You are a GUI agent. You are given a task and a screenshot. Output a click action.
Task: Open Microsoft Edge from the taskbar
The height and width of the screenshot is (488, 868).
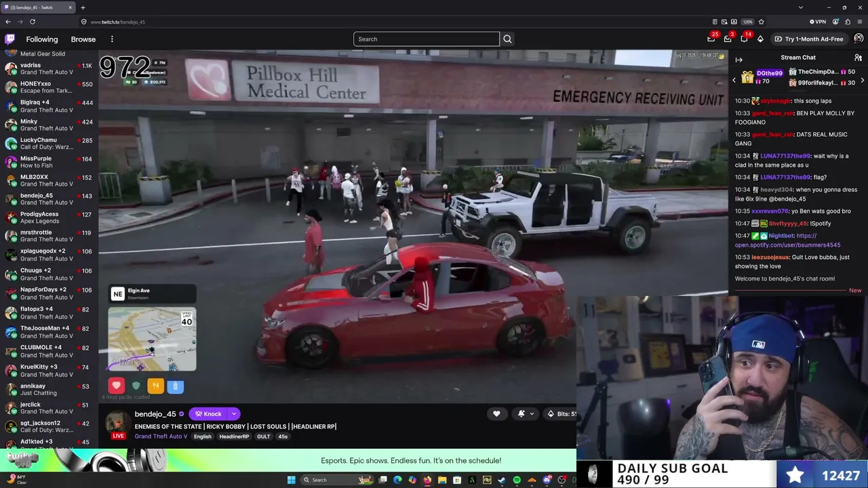[x=397, y=480]
